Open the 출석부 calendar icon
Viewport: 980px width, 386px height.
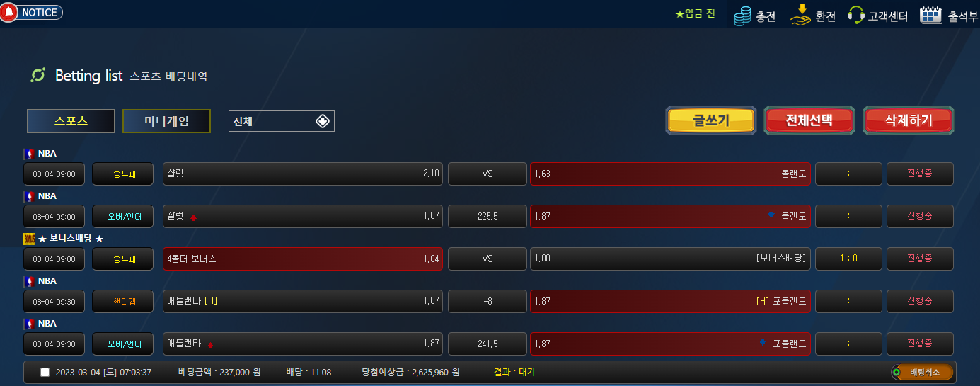[x=930, y=15]
